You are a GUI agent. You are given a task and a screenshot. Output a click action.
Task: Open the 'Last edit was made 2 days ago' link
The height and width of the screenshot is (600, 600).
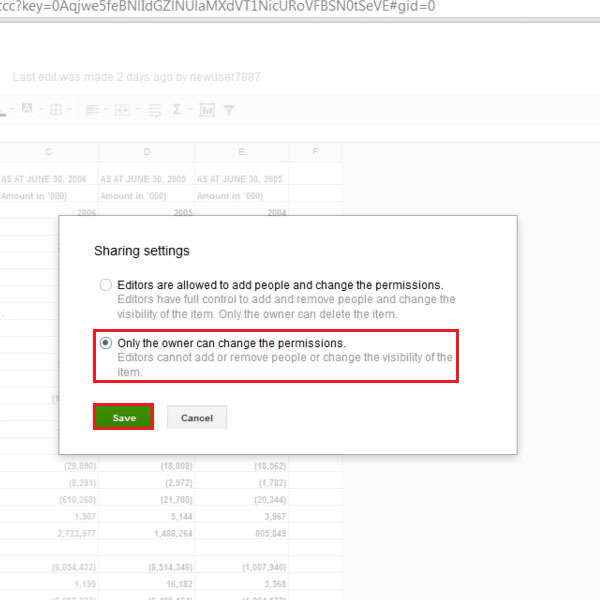pos(136,77)
